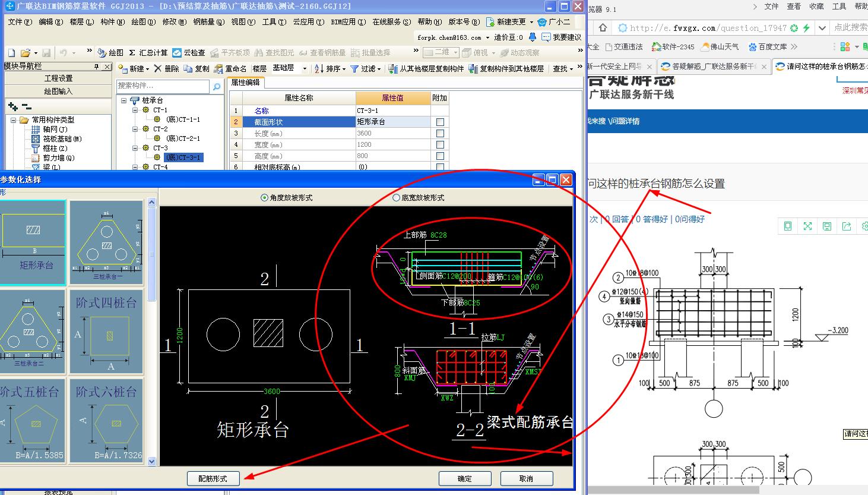Click expand-all plus icon in navigation panel
The width and height of the screenshot is (868, 495).
[12, 106]
